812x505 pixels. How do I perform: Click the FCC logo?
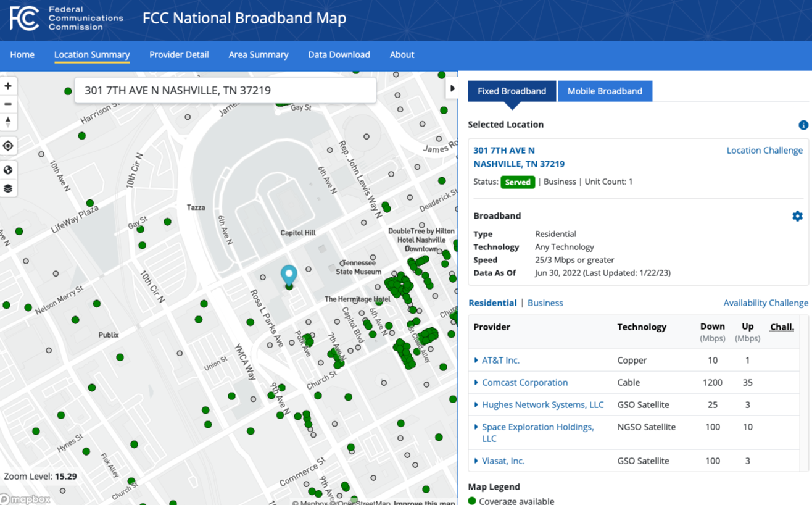pyautogui.click(x=25, y=19)
